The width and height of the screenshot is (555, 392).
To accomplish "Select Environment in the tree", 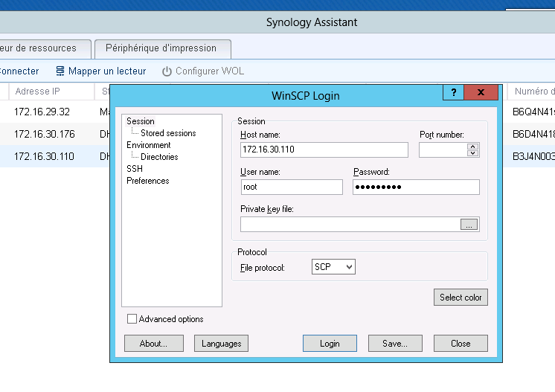I will pyautogui.click(x=149, y=145).
